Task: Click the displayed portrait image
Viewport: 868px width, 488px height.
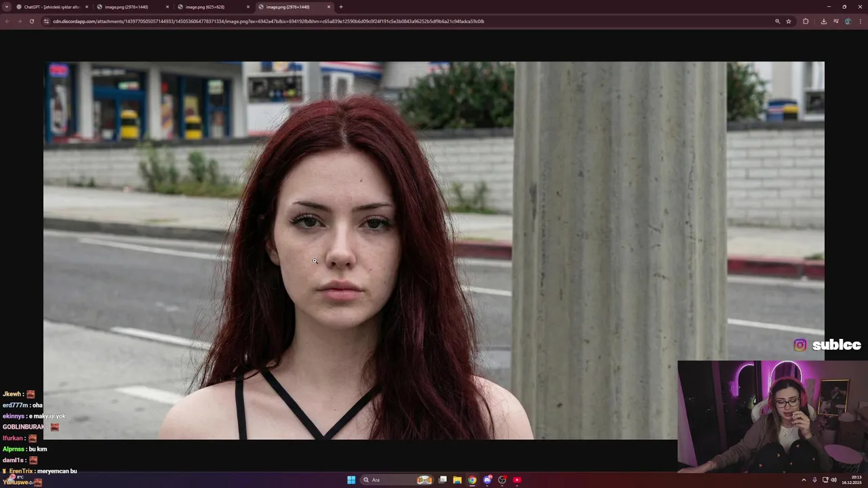Action: pos(434,251)
